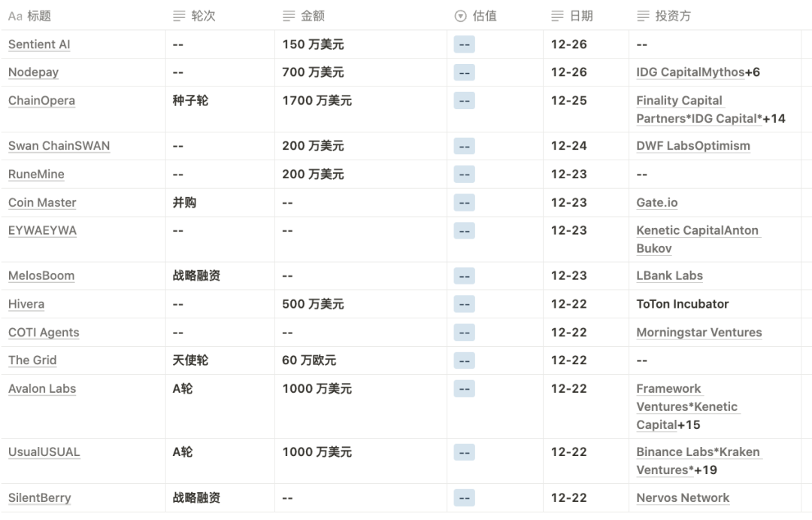
Task: Open The Grid title link
Action: click(32, 360)
